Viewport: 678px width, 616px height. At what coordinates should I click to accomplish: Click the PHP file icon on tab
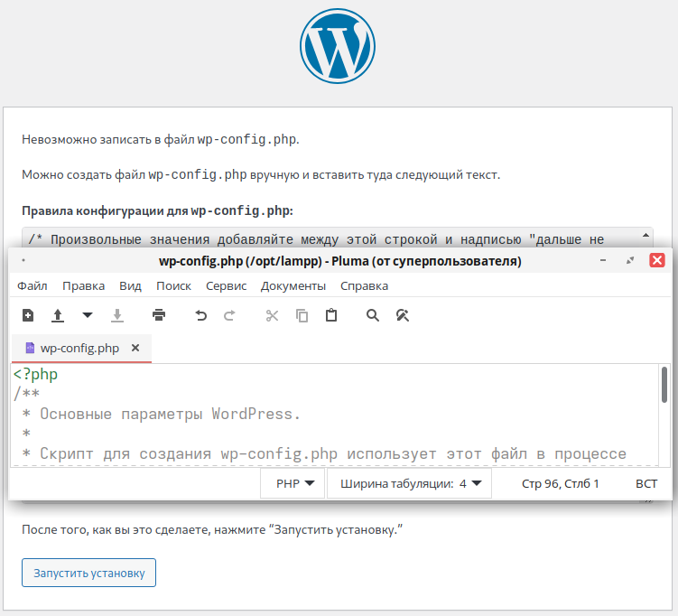[30, 348]
